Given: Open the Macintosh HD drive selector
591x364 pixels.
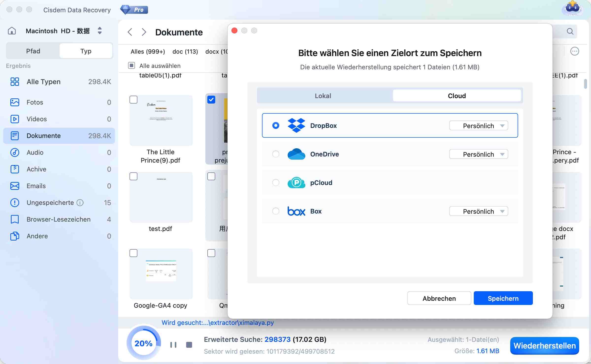Looking at the screenshot, I should point(99,31).
